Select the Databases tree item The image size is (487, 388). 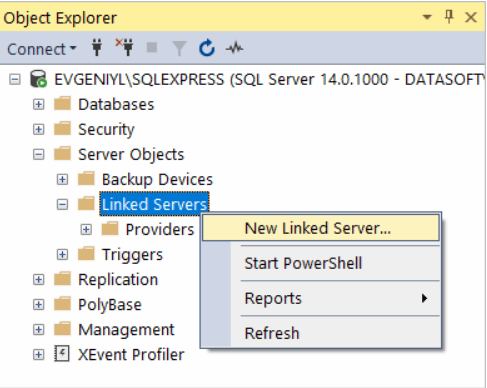point(116,105)
